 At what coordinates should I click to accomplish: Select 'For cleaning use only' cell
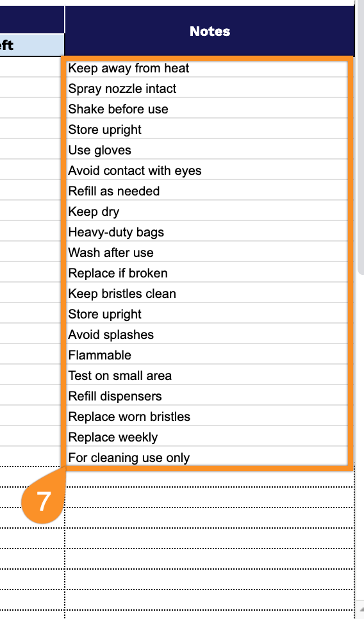(206, 457)
